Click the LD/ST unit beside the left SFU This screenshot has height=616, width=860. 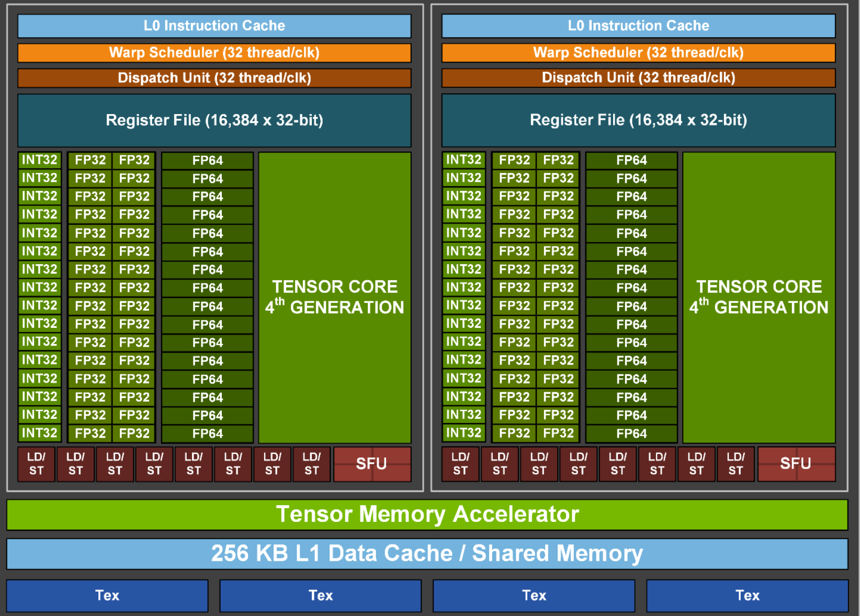pos(311,464)
